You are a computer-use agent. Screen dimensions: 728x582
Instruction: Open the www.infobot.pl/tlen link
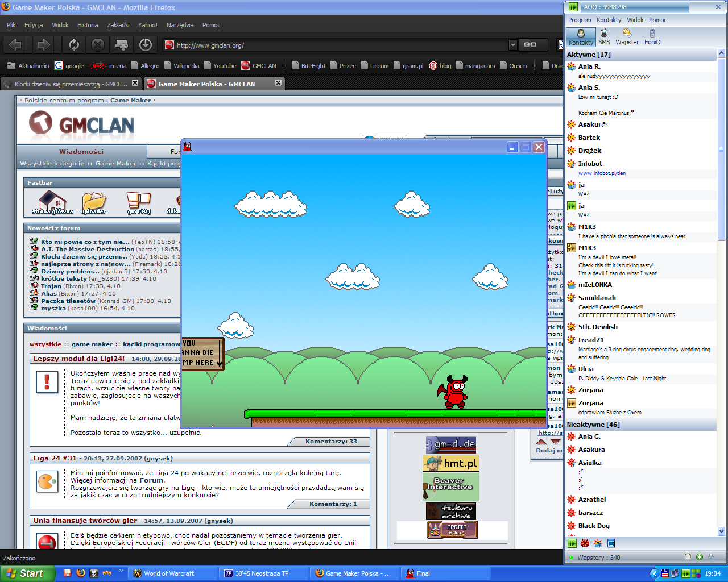click(x=602, y=173)
